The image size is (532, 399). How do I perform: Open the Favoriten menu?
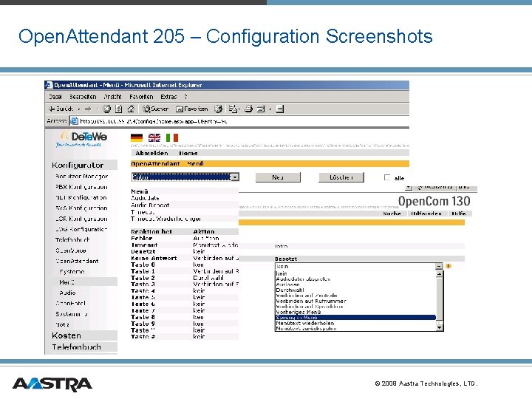(141, 97)
